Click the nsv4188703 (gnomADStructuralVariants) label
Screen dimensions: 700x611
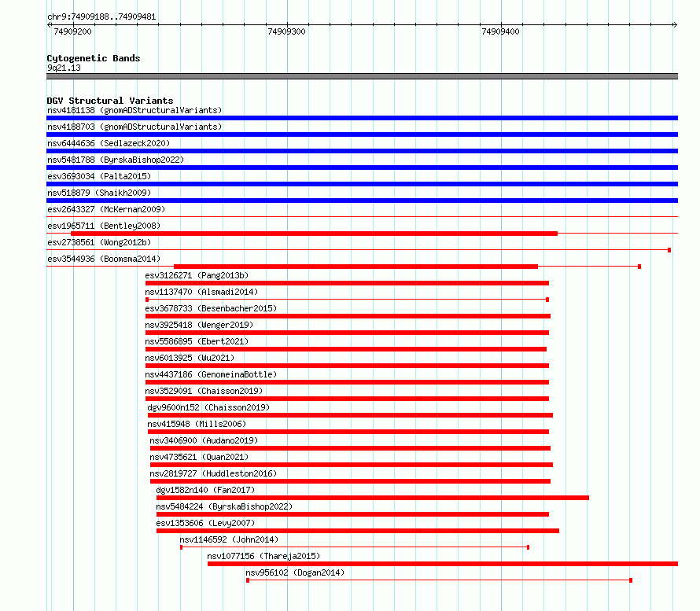click(134, 127)
